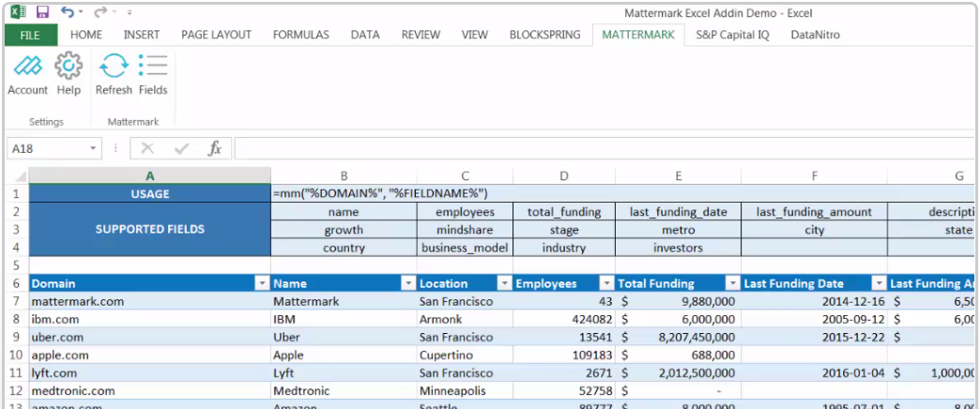Open Help from the Settings group
Screen dimensions: 980x409
tap(69, 67)
